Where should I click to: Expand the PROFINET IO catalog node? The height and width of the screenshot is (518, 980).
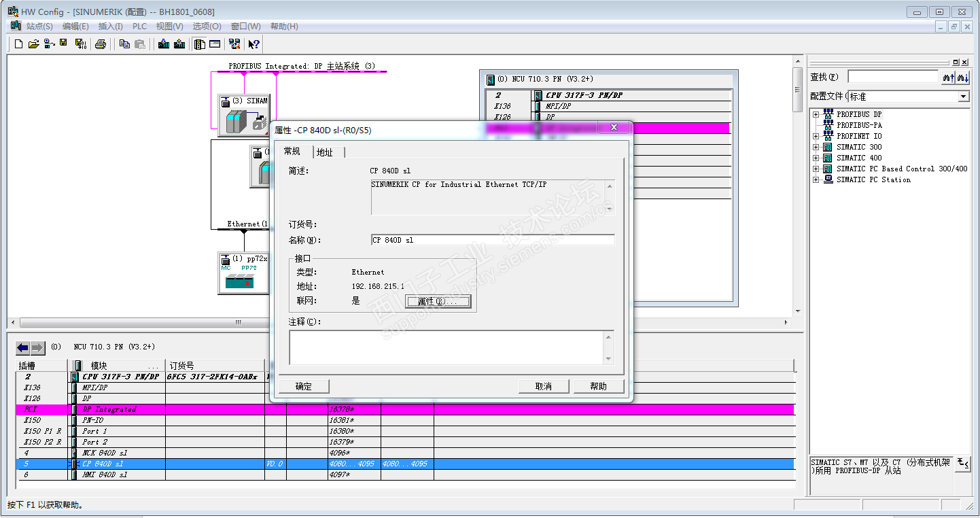[816, 136]
